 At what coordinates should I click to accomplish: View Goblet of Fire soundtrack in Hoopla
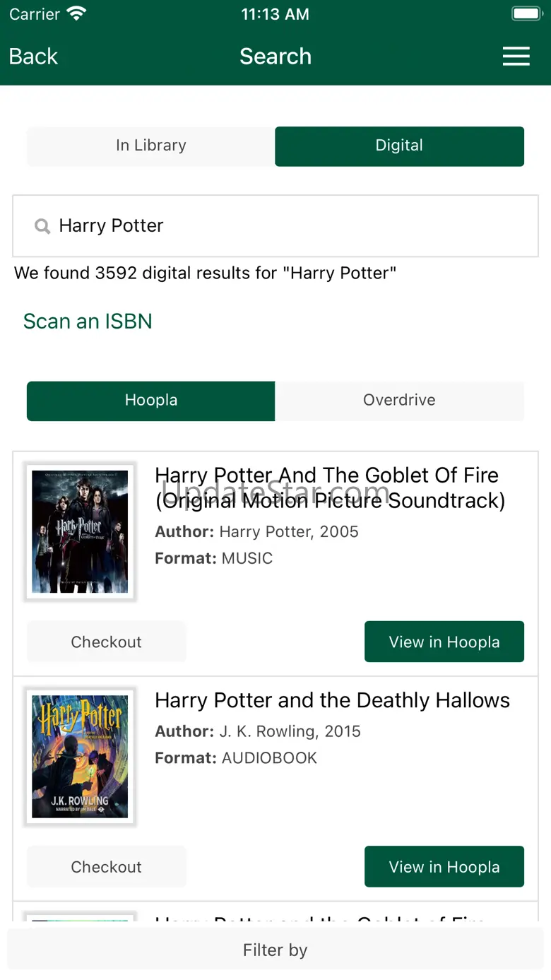coord(444,642)
